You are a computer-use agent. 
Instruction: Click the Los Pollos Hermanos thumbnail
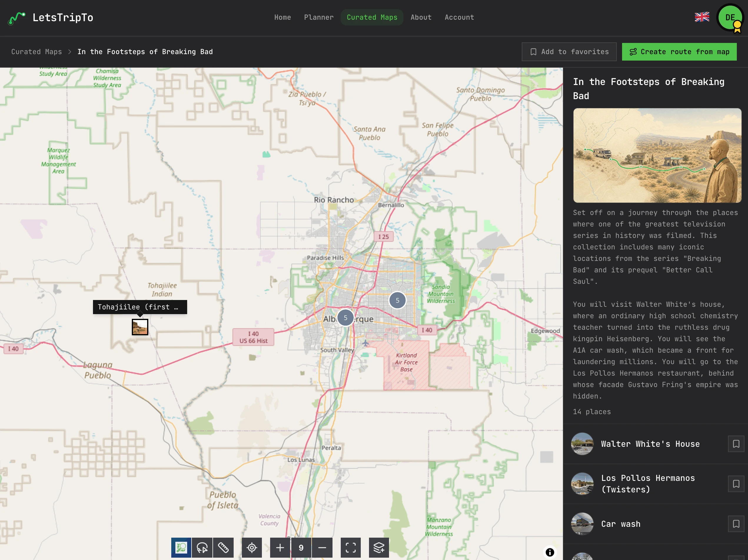[x=582, y=484]
